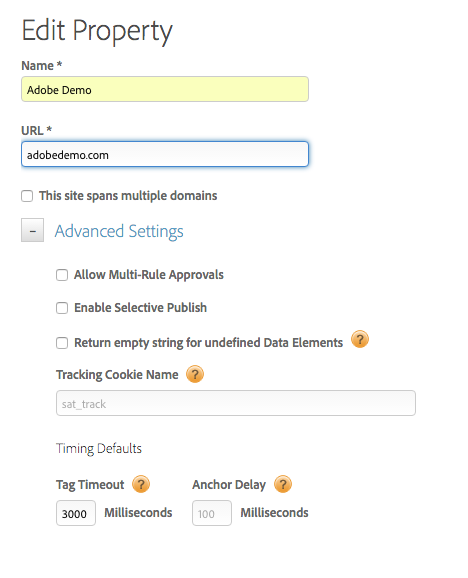Enable Allow Multi-Rule Approvals
468x578 pixels.
[62, 275]
